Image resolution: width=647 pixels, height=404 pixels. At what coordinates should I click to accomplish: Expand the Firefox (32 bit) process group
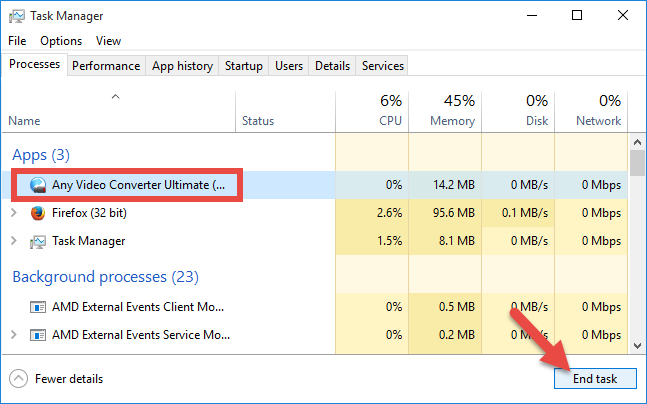pos(14,213)
